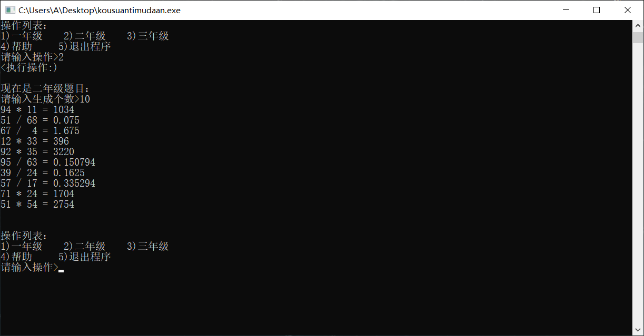The height and width of the screenshot is (336, 644).
Task: Click '2)二年级' in the bottom menu list
Action: coord(85,247)
